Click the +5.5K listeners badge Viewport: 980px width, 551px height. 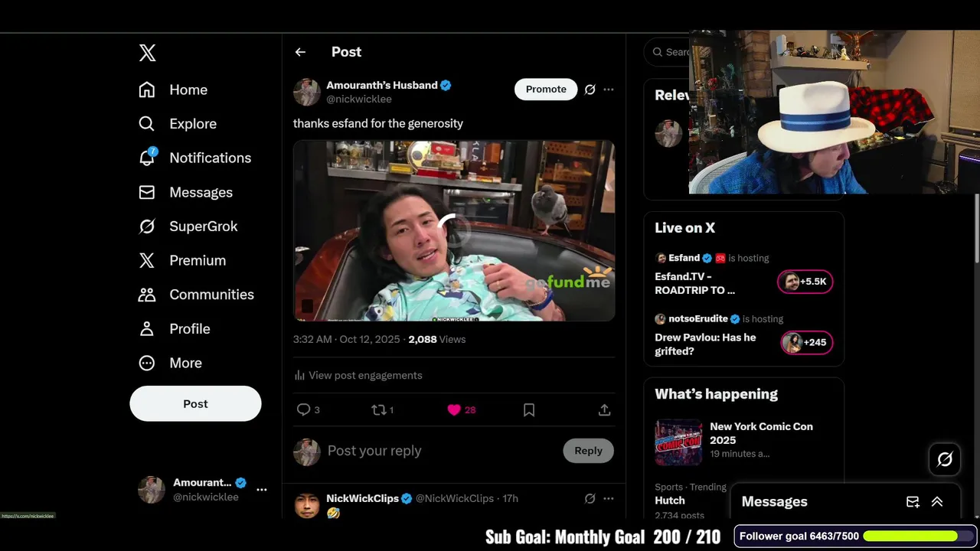(x=805, y=282)
